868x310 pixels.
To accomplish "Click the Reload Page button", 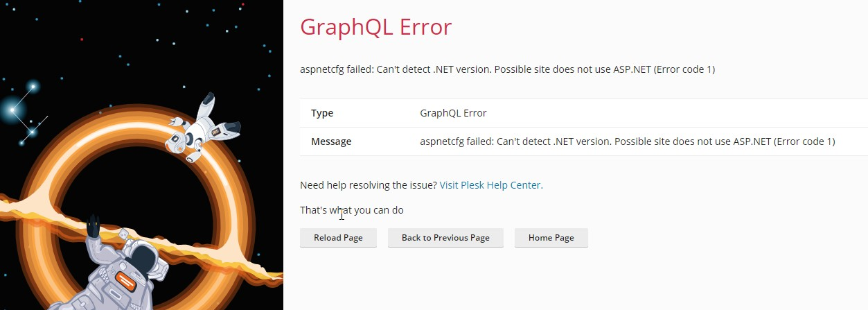I will click(338, 238).
